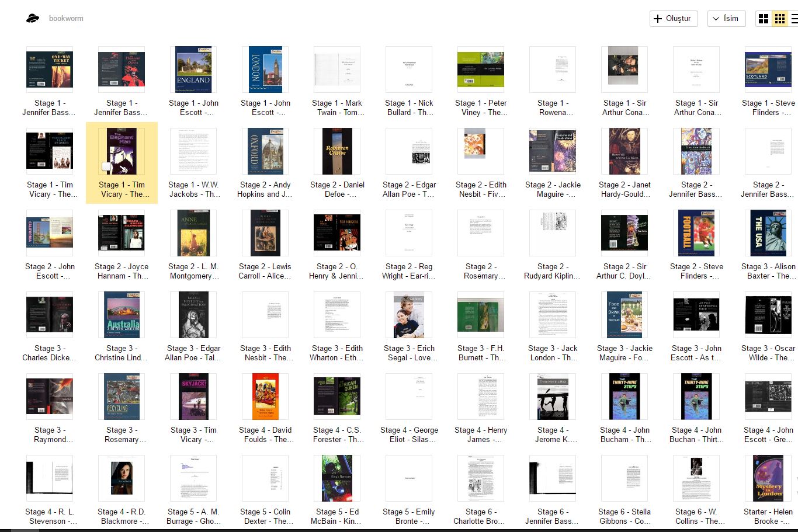
Task: Select the Food and Drink in Britain cover
Action: pyautogui.click(x=624, y=315)
